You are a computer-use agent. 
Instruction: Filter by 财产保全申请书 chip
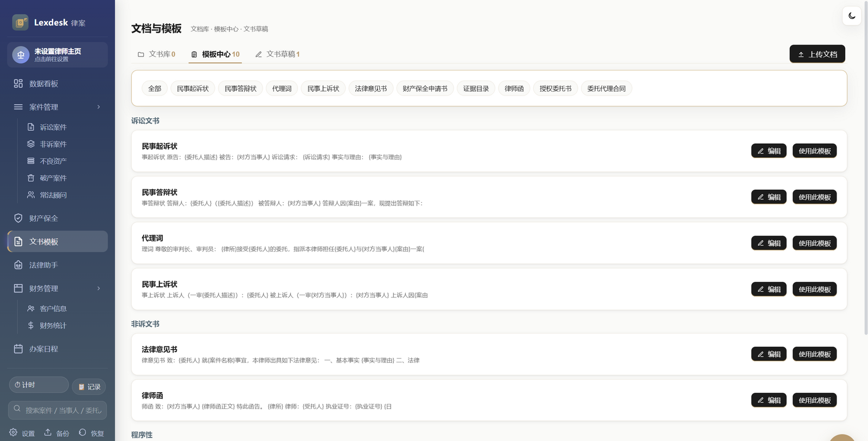pyautogui.click(x=425, y=88)
